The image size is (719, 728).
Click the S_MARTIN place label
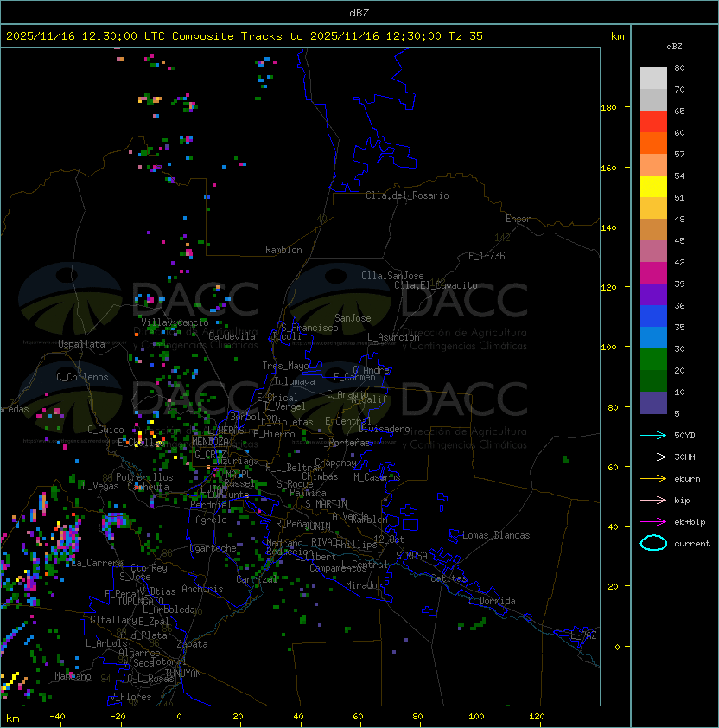click(x=326, y=504)
